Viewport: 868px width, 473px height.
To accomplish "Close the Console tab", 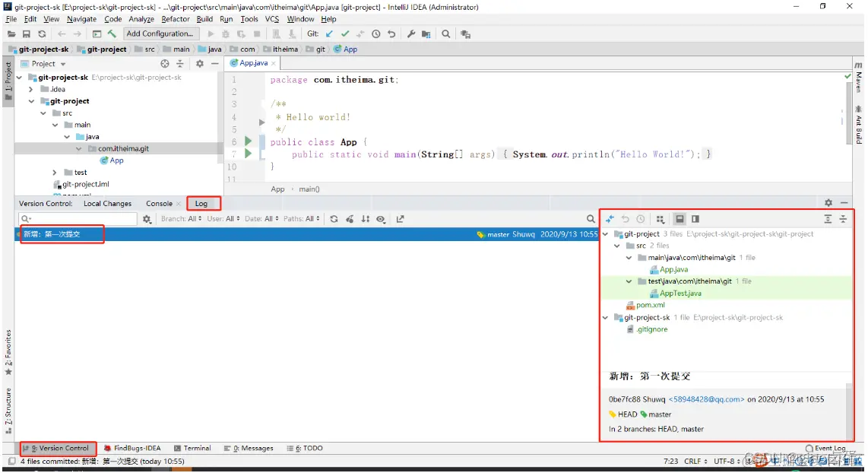I will click(x=179, y=204).
